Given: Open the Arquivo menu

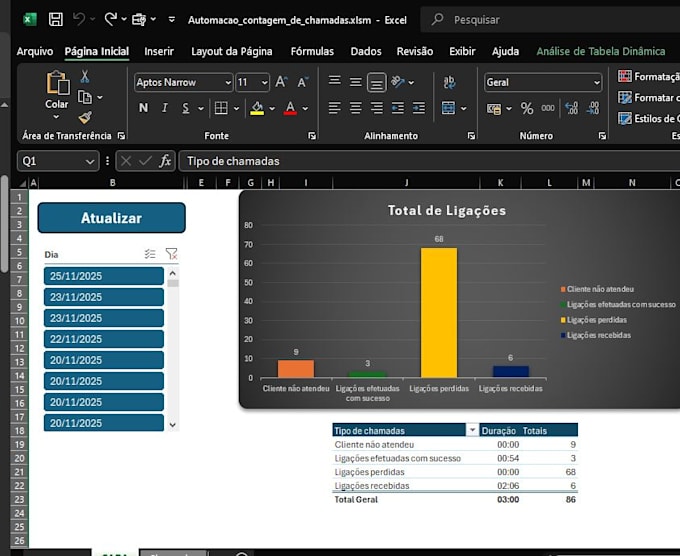Looking at the screenshot, I should coord(35,52).
